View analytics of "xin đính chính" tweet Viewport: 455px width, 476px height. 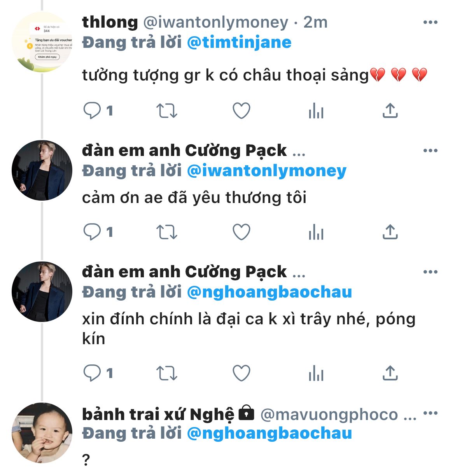[316, 374]
